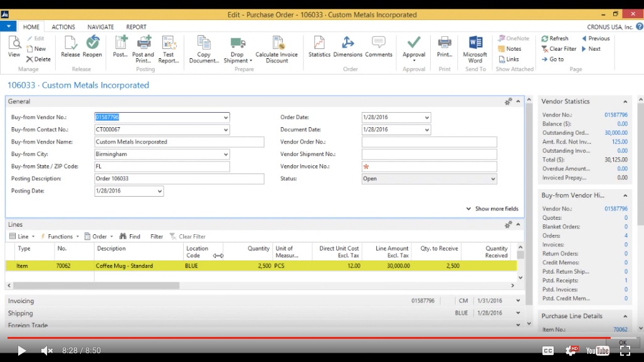Create a New purchase order
Screen dimensions: 644x362
36,48
